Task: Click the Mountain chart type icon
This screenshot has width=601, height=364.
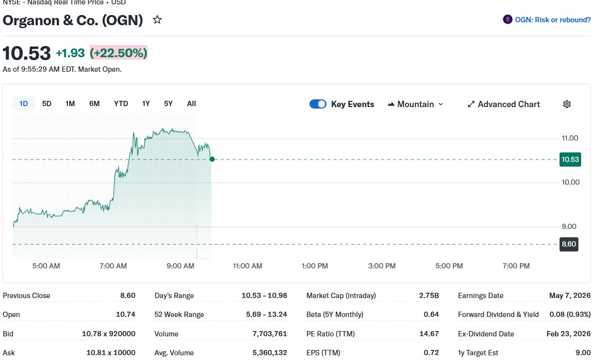Action: tap(391, 104)
